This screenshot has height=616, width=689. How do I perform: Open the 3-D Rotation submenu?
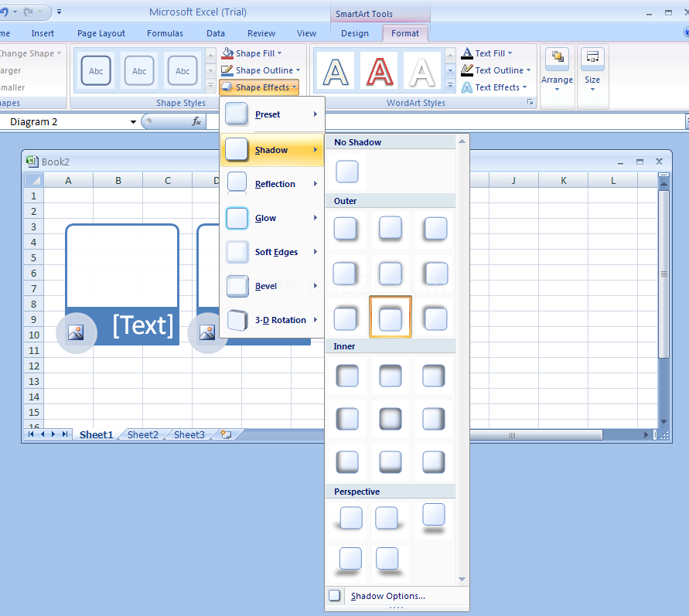pos(272,320)
